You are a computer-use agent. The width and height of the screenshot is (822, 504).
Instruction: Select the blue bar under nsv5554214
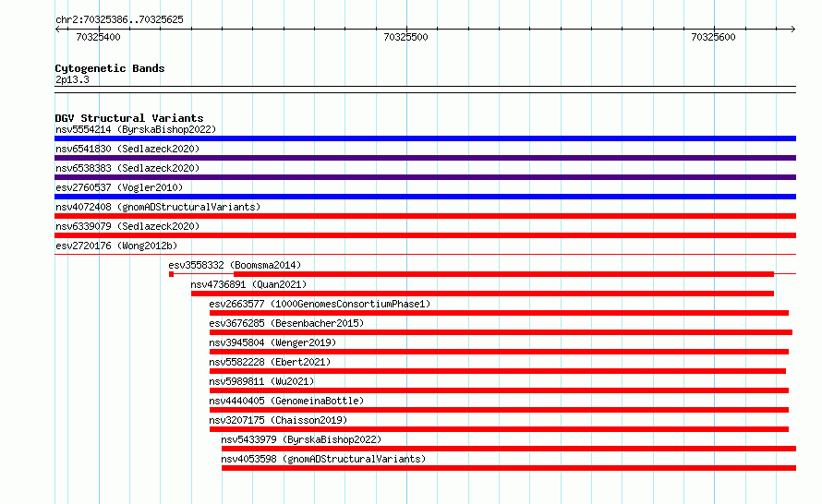[425, 138]
